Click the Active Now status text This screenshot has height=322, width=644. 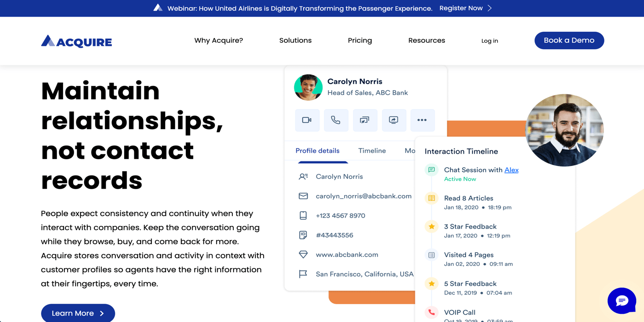click(x=460, y=179)
